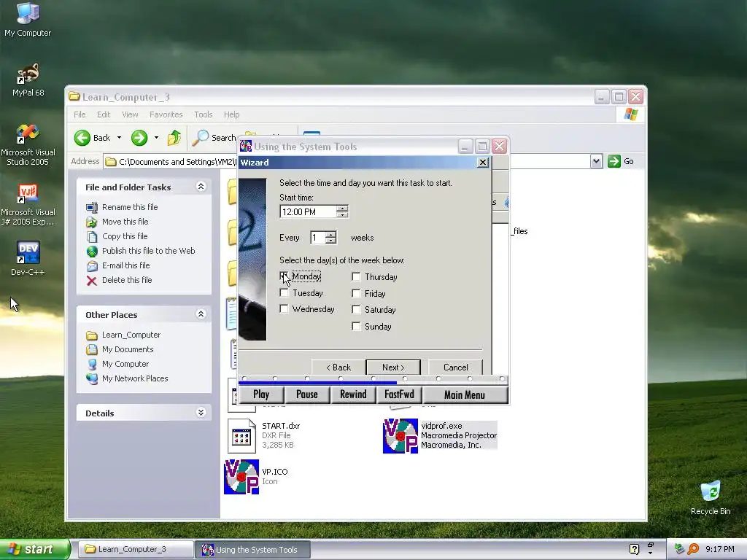Open Learn_Computer folder icon in Other Places
The width and height of the screenshot is (747, 560).
click(x=91, y=335)
